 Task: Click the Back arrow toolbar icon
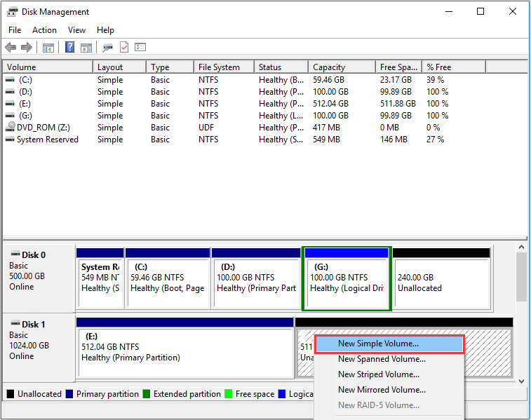[11, 48]
